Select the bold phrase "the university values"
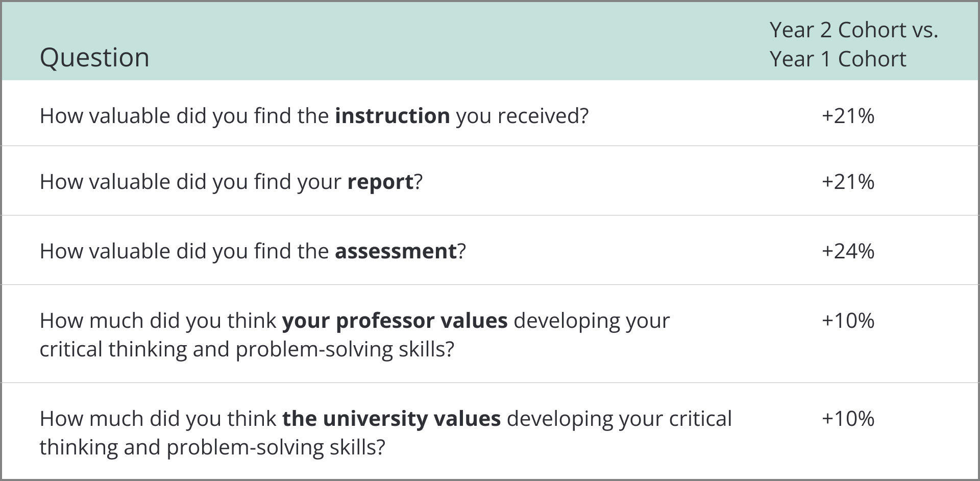 [x=391, y=419]
